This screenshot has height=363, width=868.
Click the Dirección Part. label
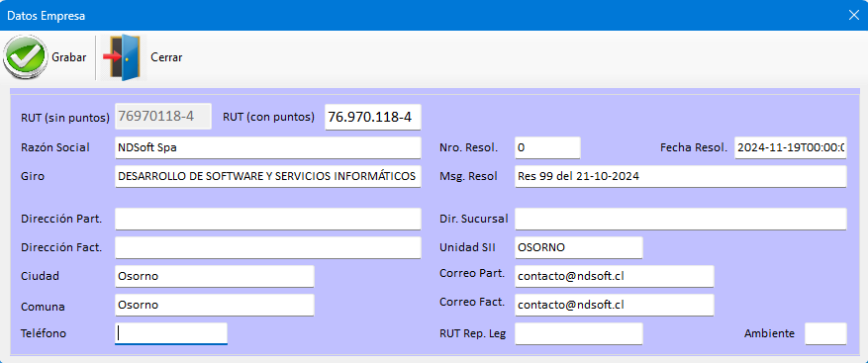tap(61, 219)
